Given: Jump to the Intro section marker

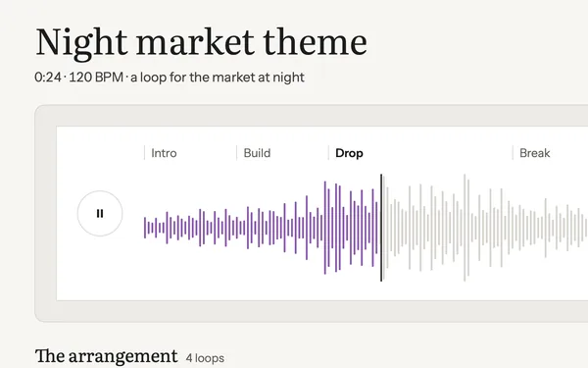Looking at the screenshot, I should pyautogui.click(x=164, y=153).
